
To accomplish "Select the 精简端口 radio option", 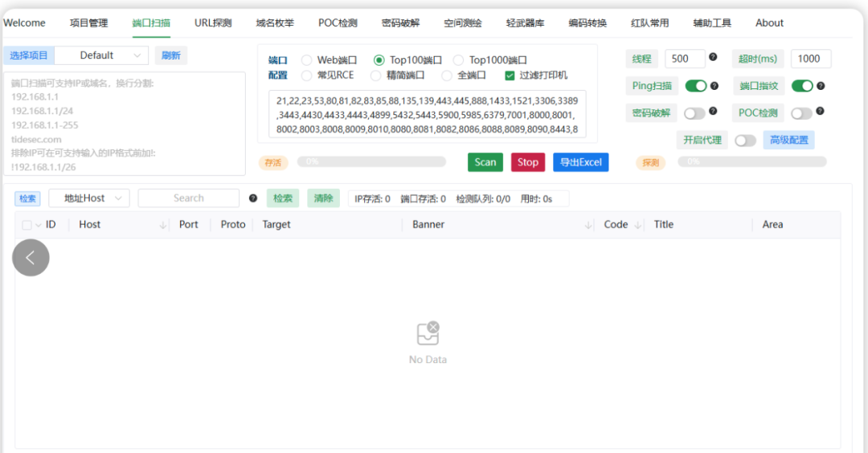I will (x=376, y=75).
